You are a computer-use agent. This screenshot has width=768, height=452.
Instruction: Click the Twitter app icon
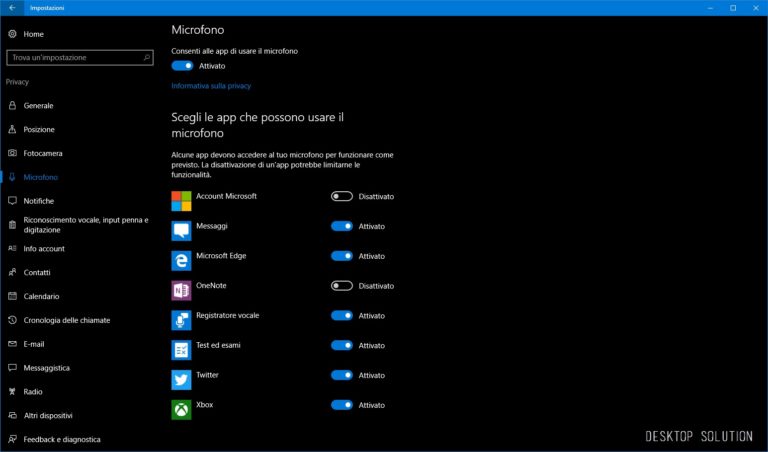[x=181, y=380]
